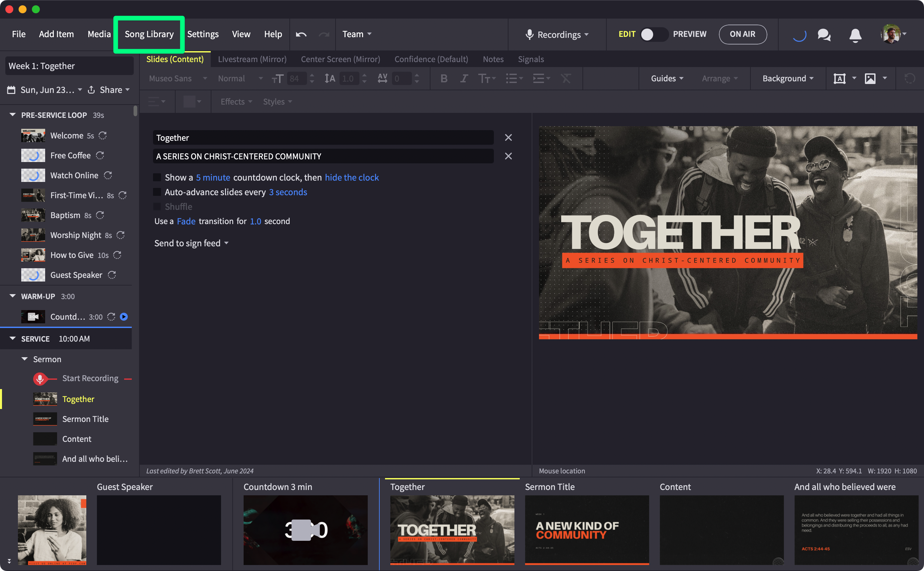Open the Recordings dropdown
924x571 pixels.
557,35
